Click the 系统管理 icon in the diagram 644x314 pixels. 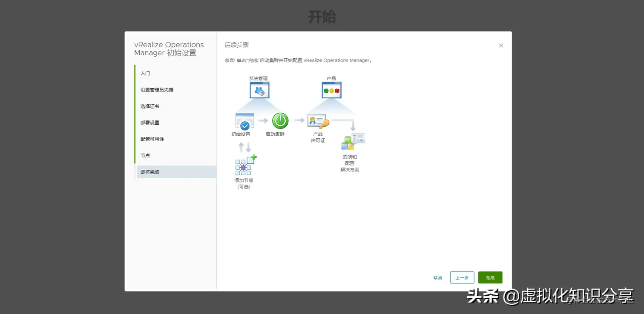pyautogui.click(x=259, y=90)
